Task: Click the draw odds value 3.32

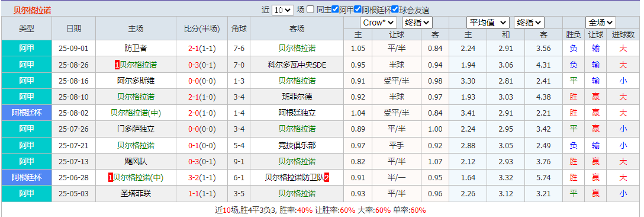Action: coord(505,177)
